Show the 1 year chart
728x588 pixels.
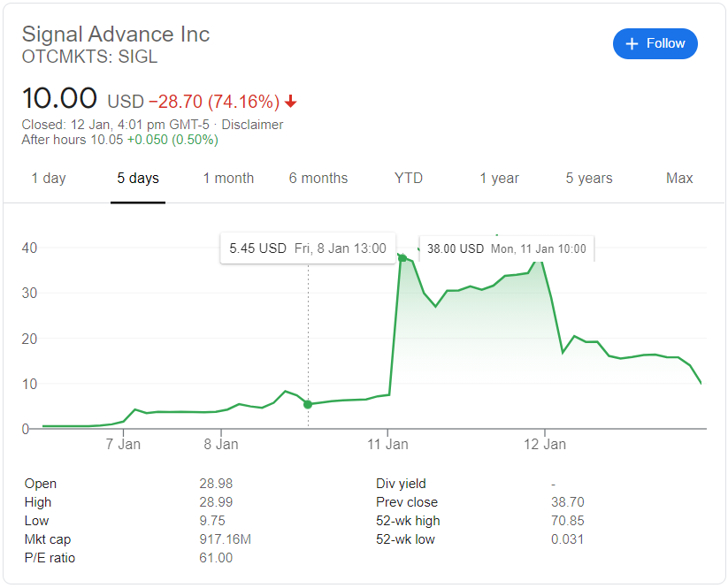pyautogui.click(x=500, y=179)
